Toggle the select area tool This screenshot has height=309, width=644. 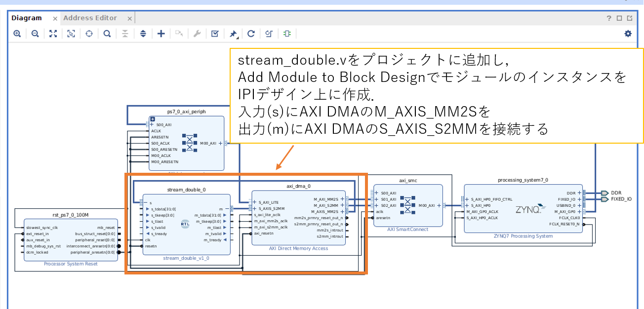coord(71,34)
